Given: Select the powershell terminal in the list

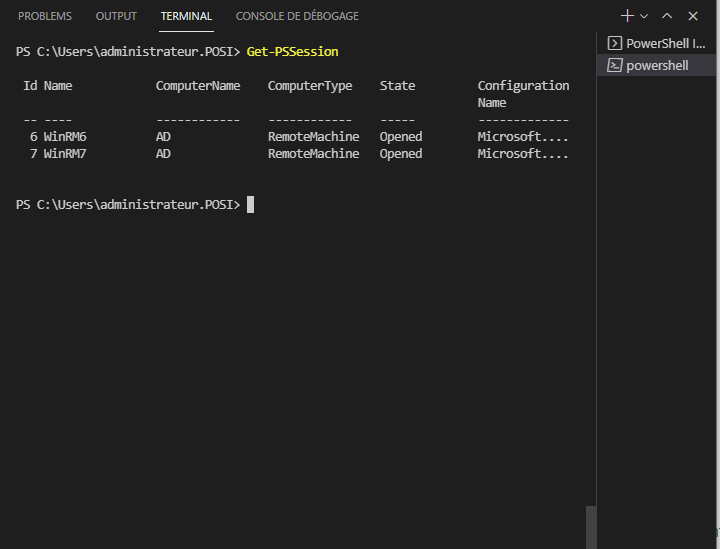Looking at the screenshot, I should pyautogui.click(x=657, y=65).
